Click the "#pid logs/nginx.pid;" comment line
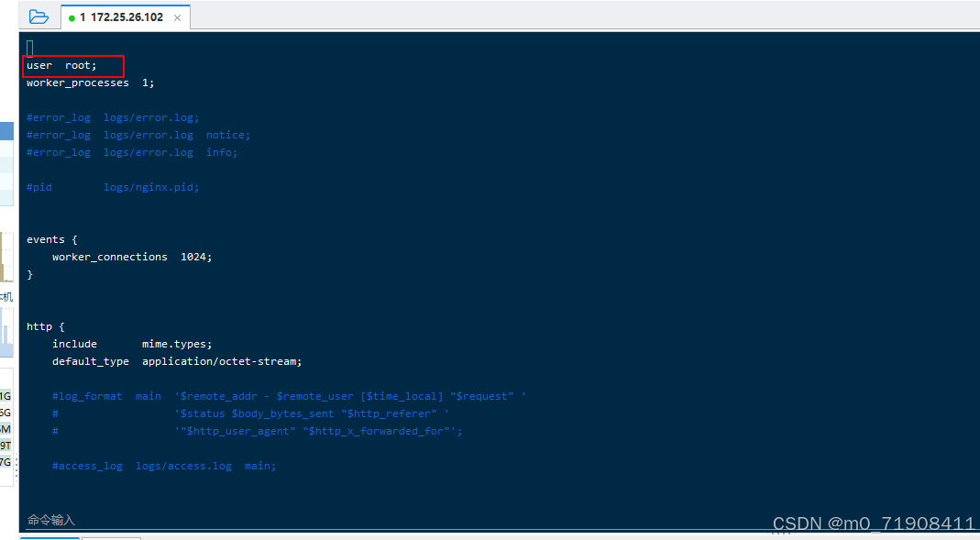The image size is (980, 540). click(112, 186)
